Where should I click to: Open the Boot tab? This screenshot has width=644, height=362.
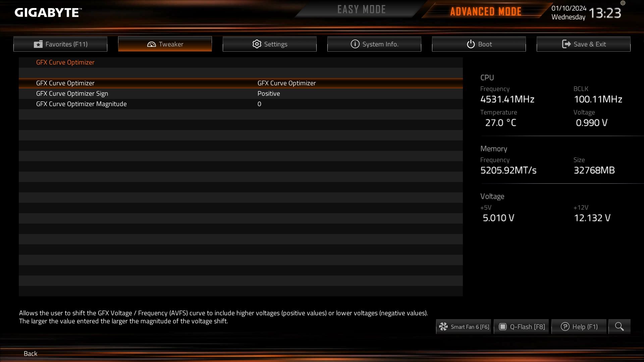point(479,44)
